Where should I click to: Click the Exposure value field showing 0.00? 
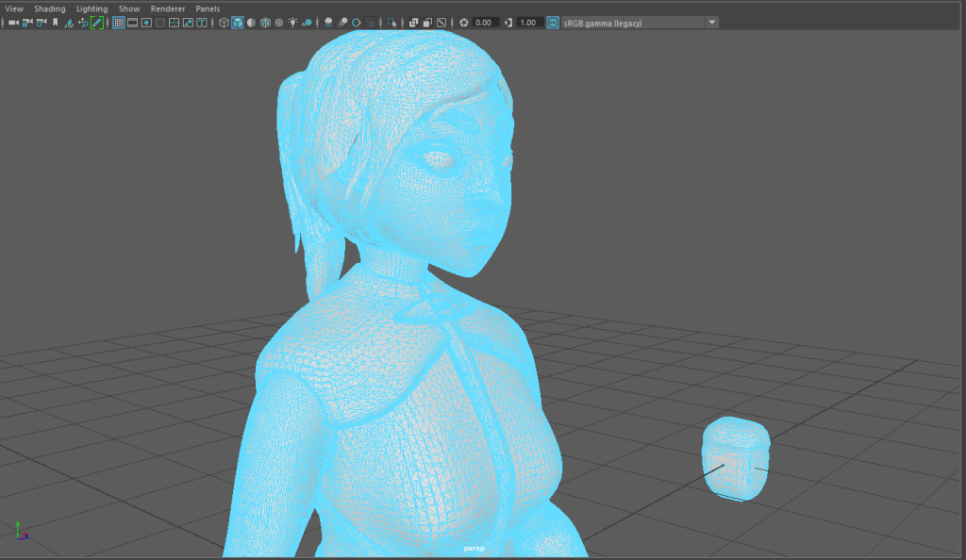486,23
